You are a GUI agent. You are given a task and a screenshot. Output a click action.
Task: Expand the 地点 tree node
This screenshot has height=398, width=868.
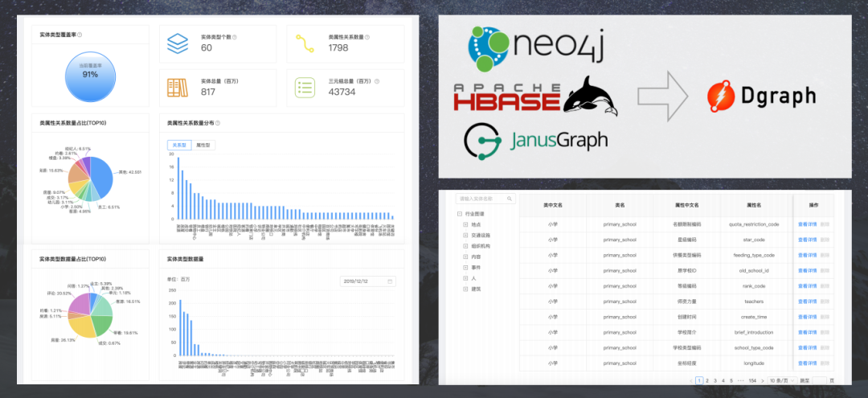[x=465, y=224]
